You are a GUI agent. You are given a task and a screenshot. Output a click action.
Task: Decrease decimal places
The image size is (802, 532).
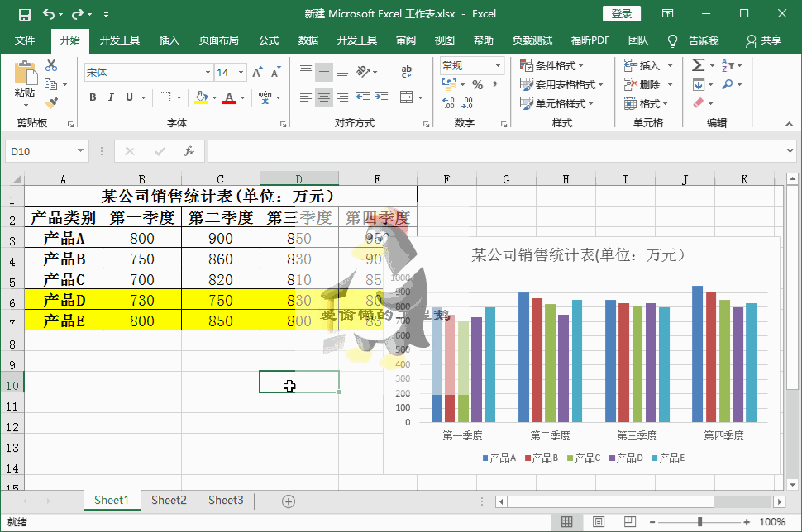(467, 103)
